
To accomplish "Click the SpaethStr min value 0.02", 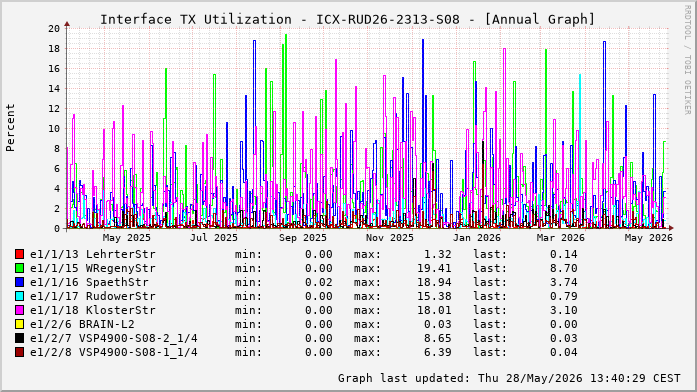I will pos(319,282).
